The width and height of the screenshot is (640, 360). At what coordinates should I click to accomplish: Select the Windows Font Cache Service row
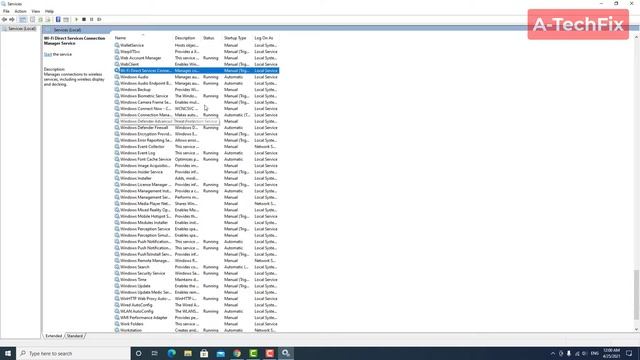pyautogui.click(x=197, y=159)
